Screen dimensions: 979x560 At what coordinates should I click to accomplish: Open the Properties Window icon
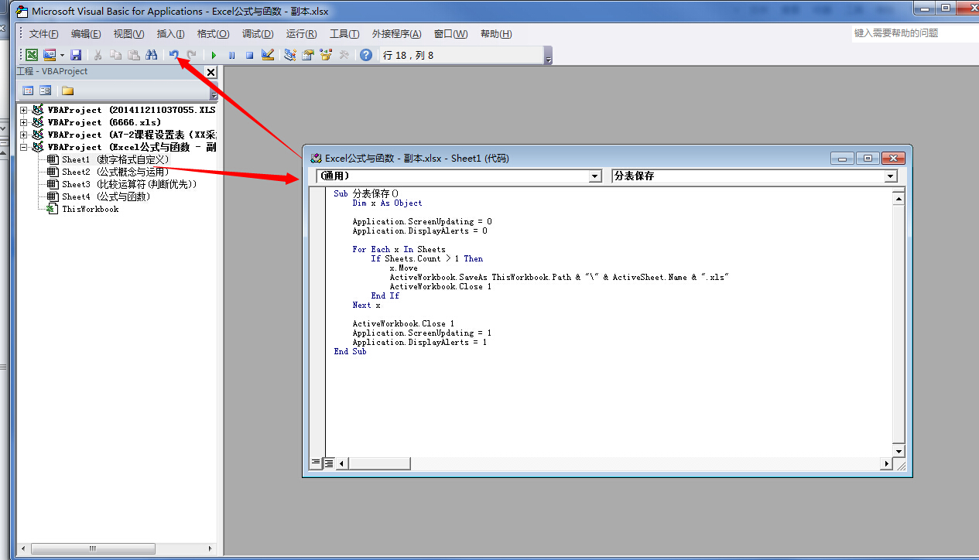[308, 55]
